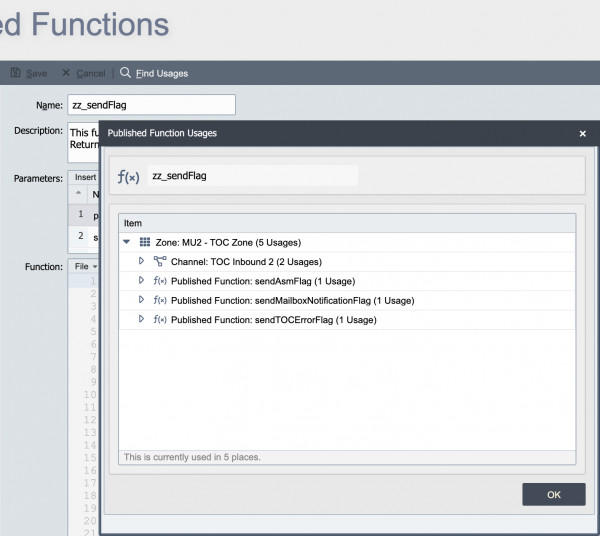Click the Find Usages link
Viewport: 600px width, 536px height.
click(x=162, y=73)
